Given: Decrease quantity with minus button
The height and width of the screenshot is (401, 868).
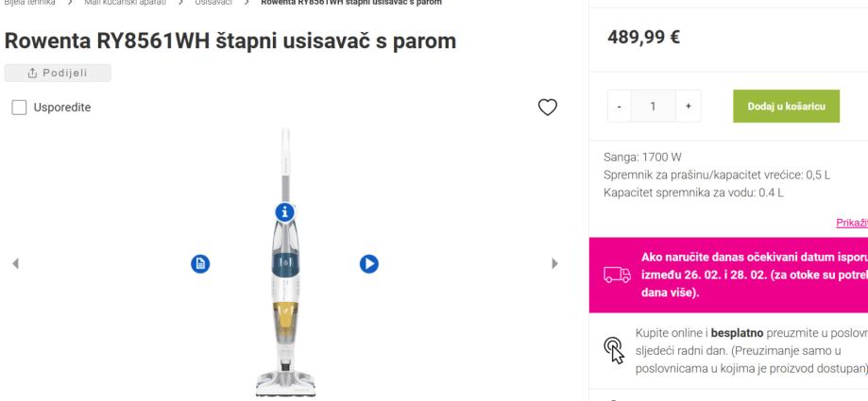Looking at the screenshot, I should click(620, 108).
